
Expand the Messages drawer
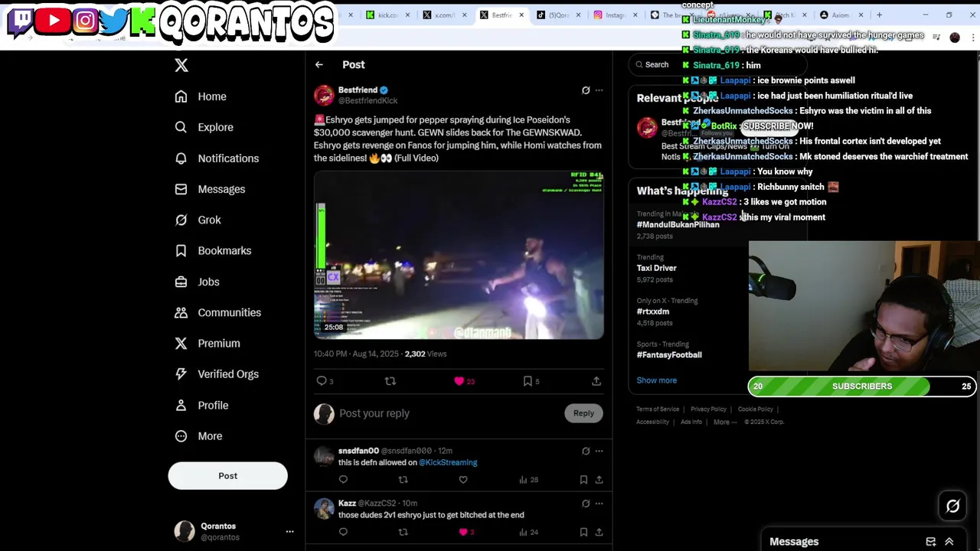[x=949, y=542]
